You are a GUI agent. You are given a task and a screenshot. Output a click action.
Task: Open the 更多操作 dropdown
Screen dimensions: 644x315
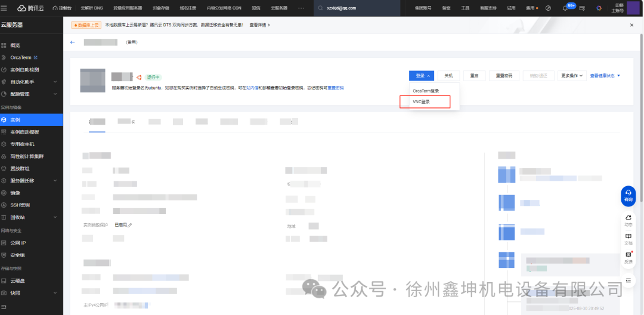572,76
